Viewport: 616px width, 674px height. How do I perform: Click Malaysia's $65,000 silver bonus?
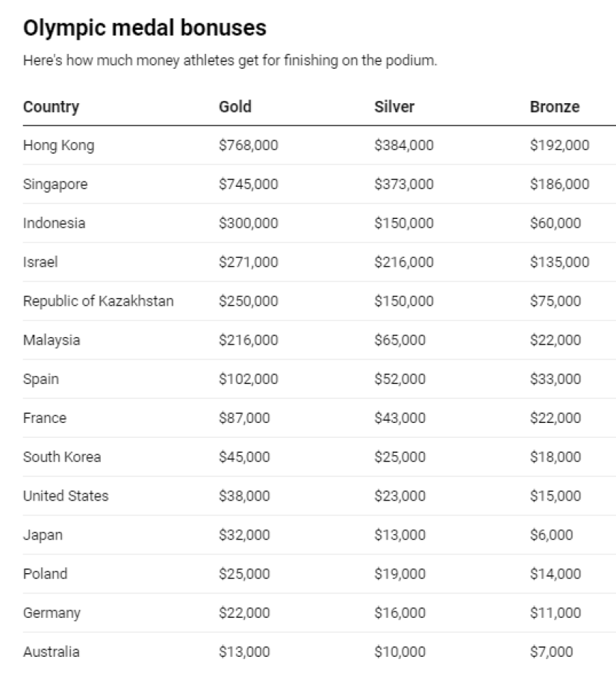399,340
